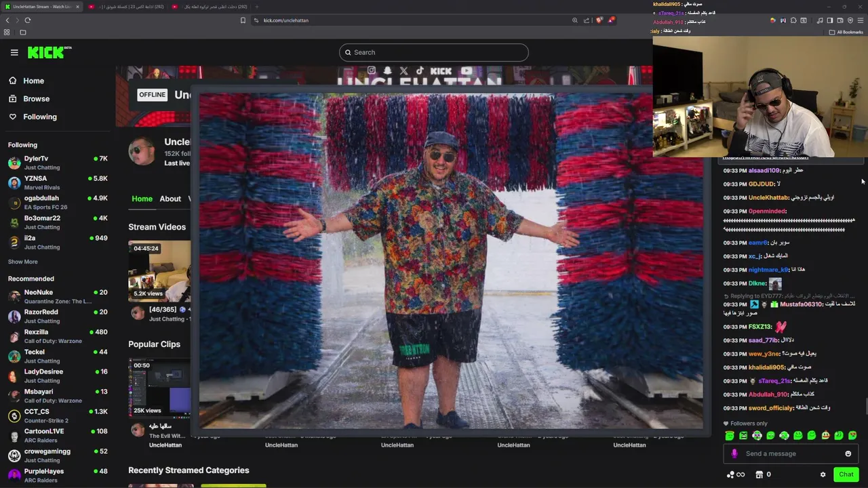Click the Stream Videos heading
The image size is (868, 488).
click(157, 227)
